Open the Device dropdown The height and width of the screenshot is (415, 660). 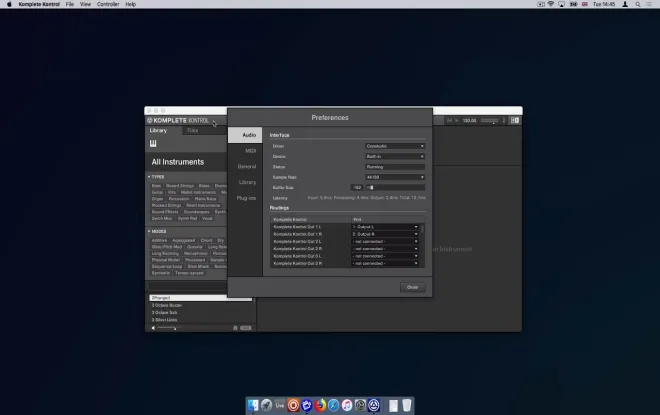[395, 157]
